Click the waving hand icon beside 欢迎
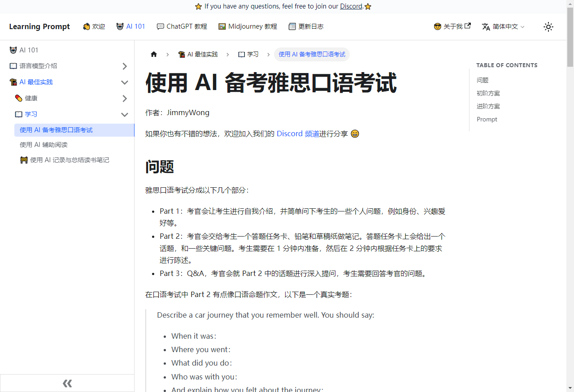The width and height of the screenshot is (574, 392). [x=86, y=26]
